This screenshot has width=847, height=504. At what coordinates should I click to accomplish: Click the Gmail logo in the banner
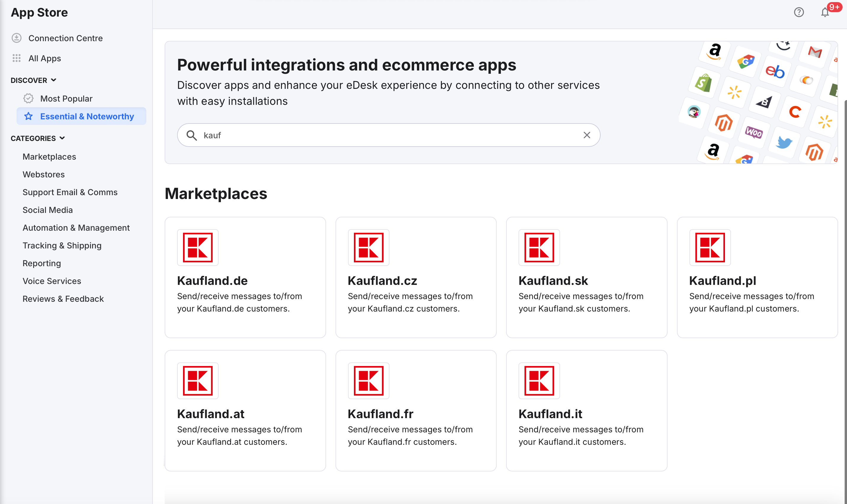pos(815,52)
